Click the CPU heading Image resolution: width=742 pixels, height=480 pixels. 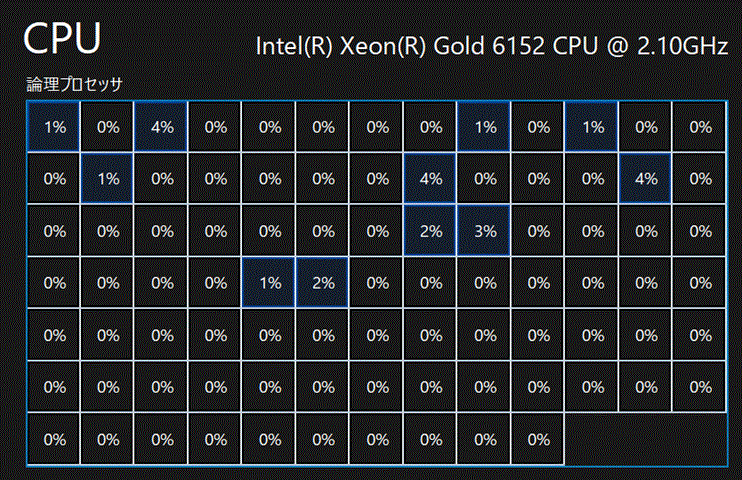point(62,40)
